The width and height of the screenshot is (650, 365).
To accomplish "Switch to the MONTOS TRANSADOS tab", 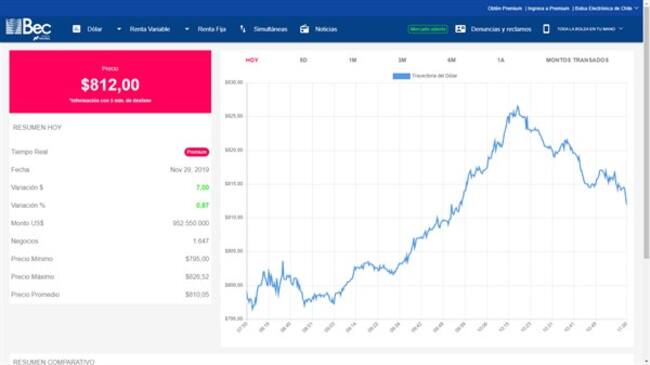I will coord(577,60).
